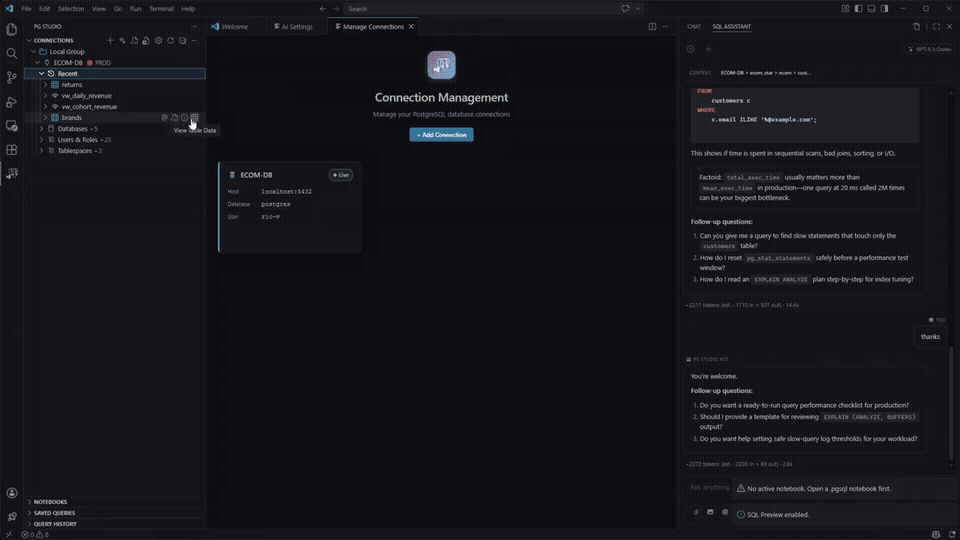The height and width of the screenshot is (540, 960).
Task: Open the Explorer view in activity bar
Action: pyautogui.click(x=12, y=29)
